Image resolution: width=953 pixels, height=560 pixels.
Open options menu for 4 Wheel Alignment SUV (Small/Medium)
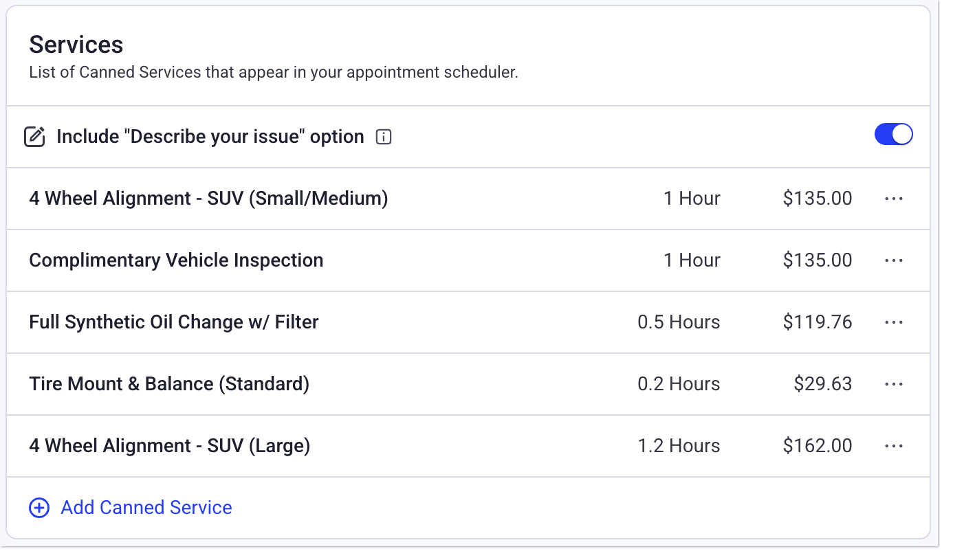pos(894,198)
